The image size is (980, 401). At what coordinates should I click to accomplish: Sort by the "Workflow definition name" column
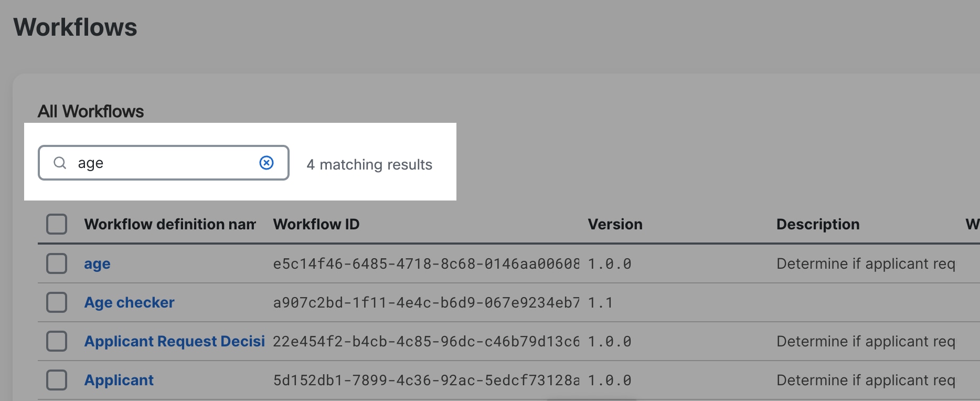tap(170, 224)
